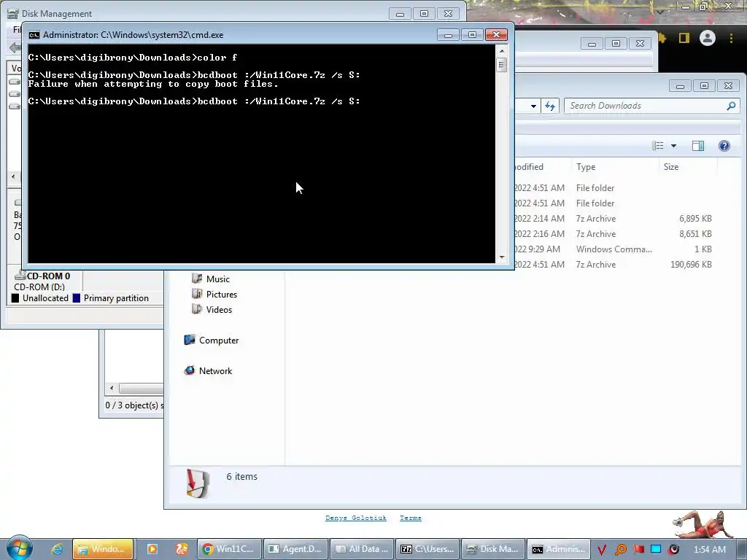747x560 pixels.
Task: Switch to All Data ... taskbar button
Action: coord(362,549)
